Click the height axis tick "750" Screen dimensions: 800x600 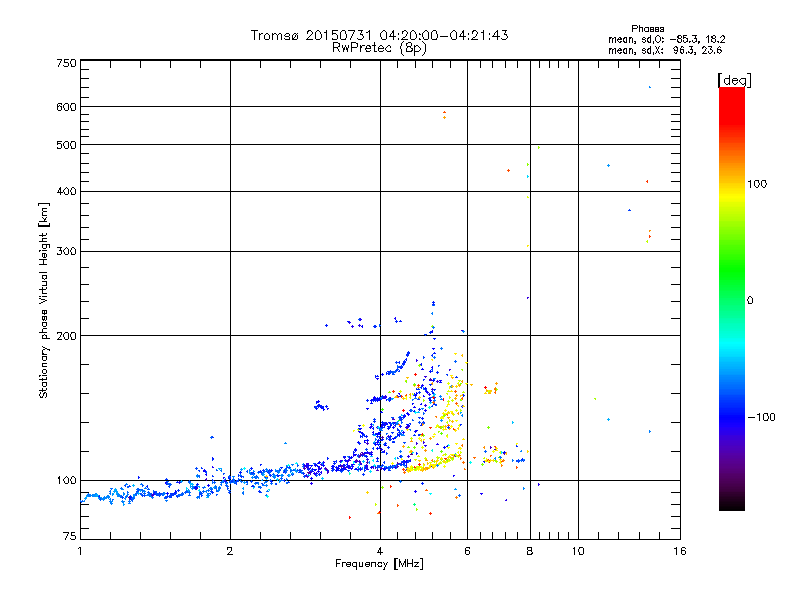click(66, 63)
